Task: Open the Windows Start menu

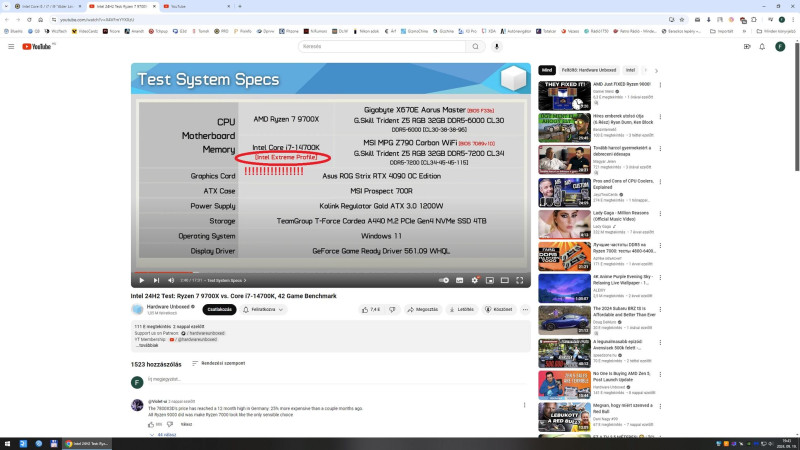Action: click(7, 444)
